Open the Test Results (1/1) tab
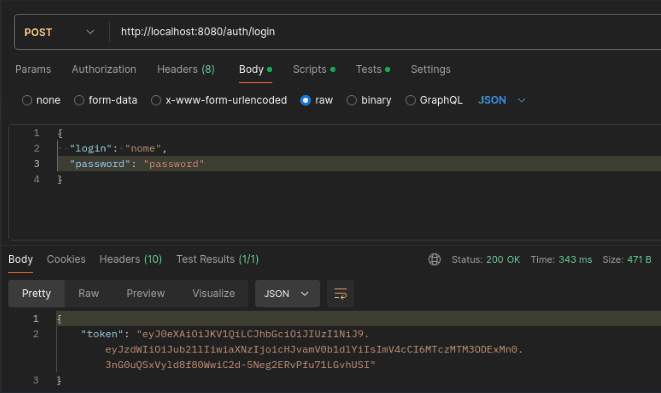661x393 pixels. pyautogui.click(x=218, y=259)
